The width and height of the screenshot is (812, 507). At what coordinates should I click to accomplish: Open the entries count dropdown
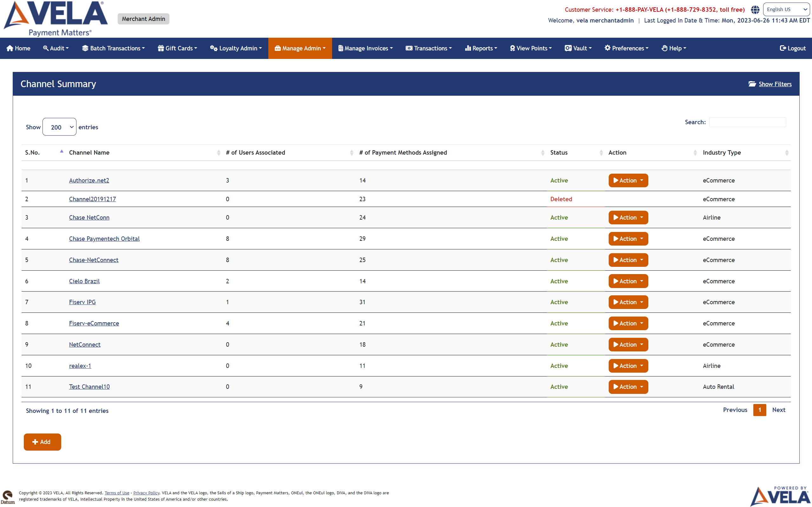click(59, 127)
